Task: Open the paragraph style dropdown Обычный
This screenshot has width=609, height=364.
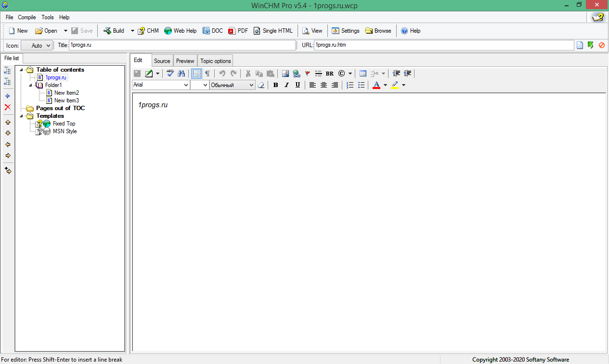Action: coord(232,85)
